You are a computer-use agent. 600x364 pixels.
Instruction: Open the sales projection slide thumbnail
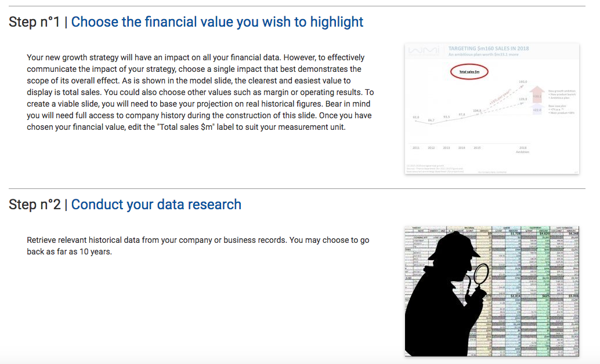(x=491, y=108)
